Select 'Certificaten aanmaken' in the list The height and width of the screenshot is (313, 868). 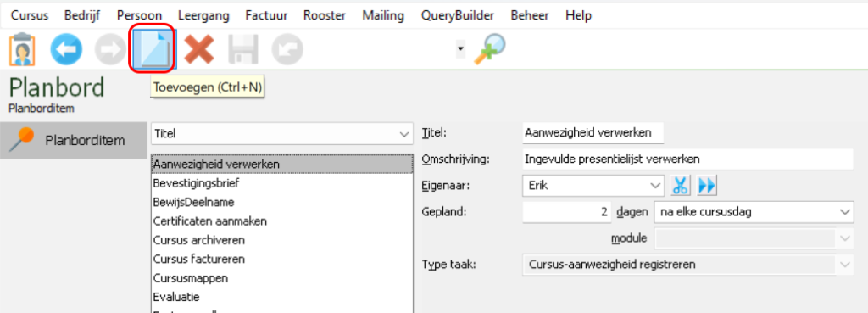coord(281,221)
